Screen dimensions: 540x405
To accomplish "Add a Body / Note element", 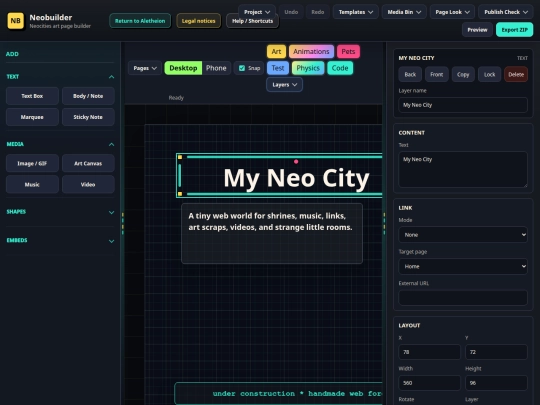I will pos(88,96).
